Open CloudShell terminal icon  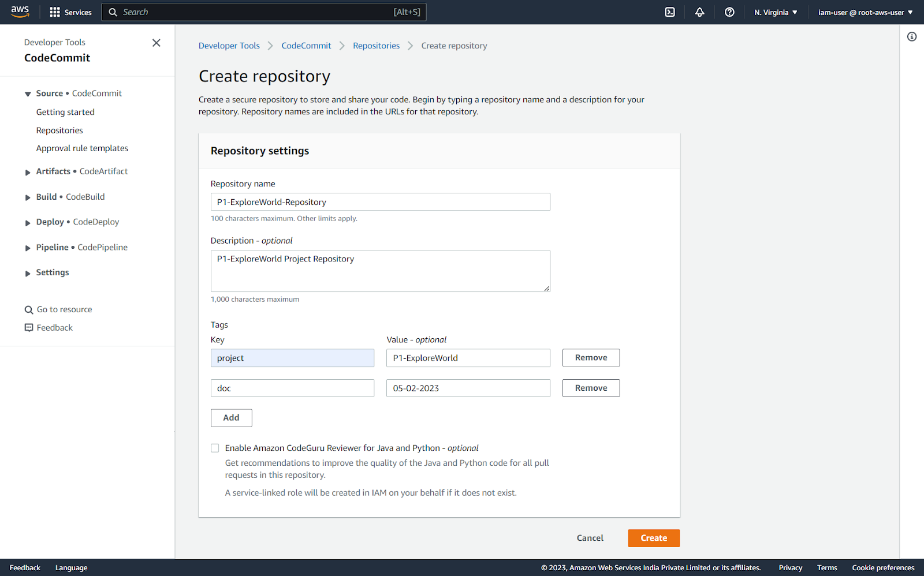(670, 12)
